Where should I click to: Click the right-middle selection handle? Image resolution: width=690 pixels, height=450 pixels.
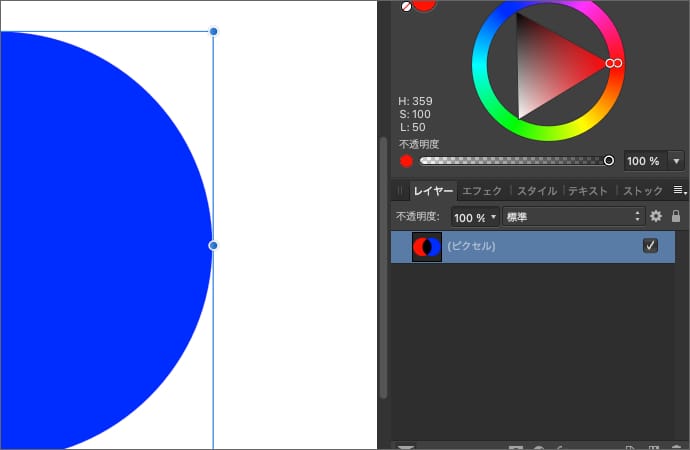click(213, 245)
